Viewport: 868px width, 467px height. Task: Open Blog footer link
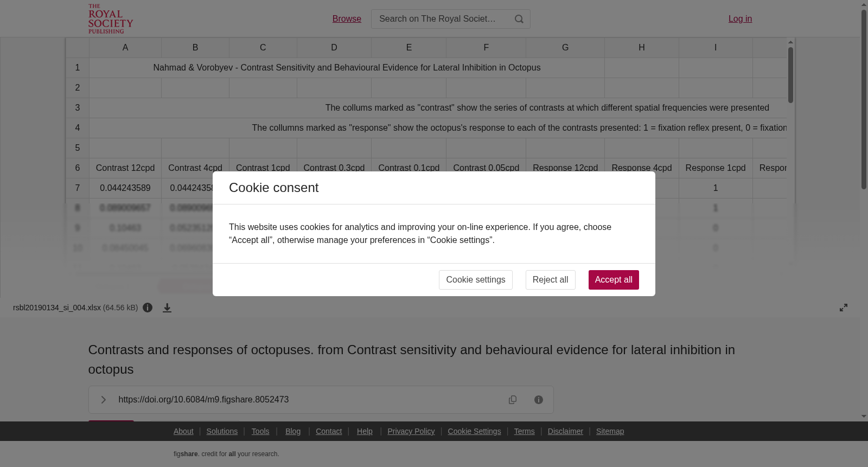click(x=293, y=431)
